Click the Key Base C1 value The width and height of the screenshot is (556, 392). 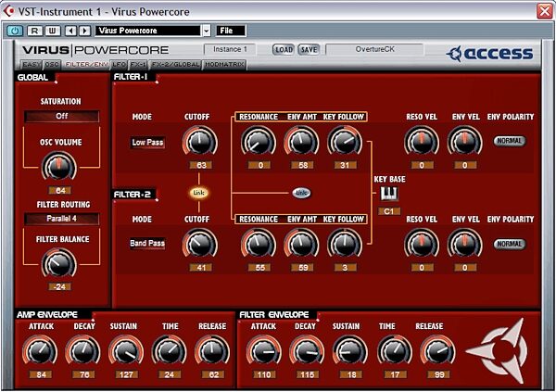coord(388,211)
